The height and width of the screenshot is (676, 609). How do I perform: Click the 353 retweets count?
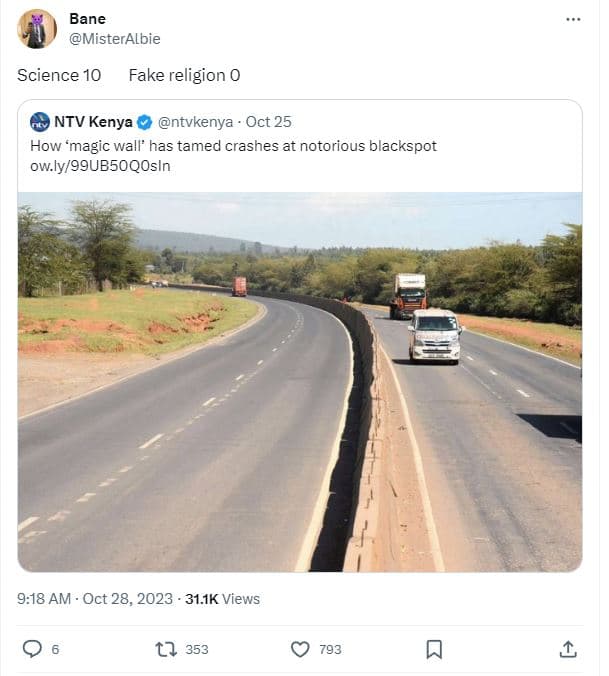pyautogui.click(x=197, y=649)
